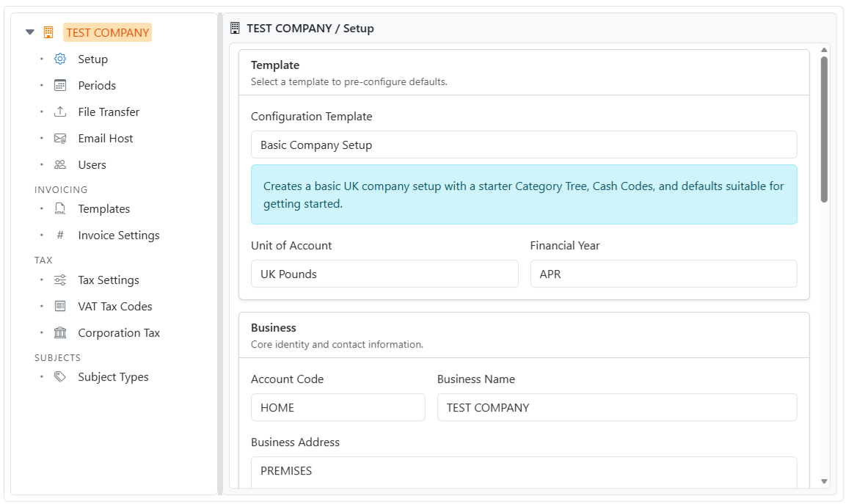Click the Subject Types tag icon
The width and height of the screenshot is (846, 504).
(x=60, y=376)
